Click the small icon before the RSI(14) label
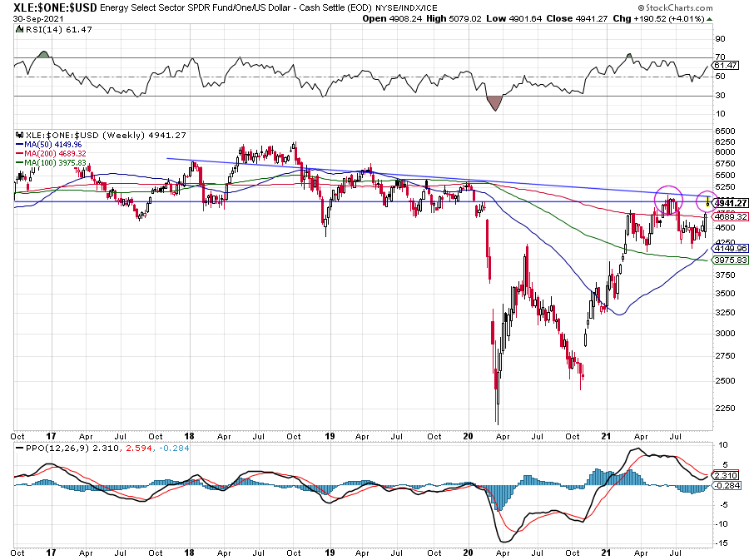Screen dimensions: 749x560 tap(19, 30)
